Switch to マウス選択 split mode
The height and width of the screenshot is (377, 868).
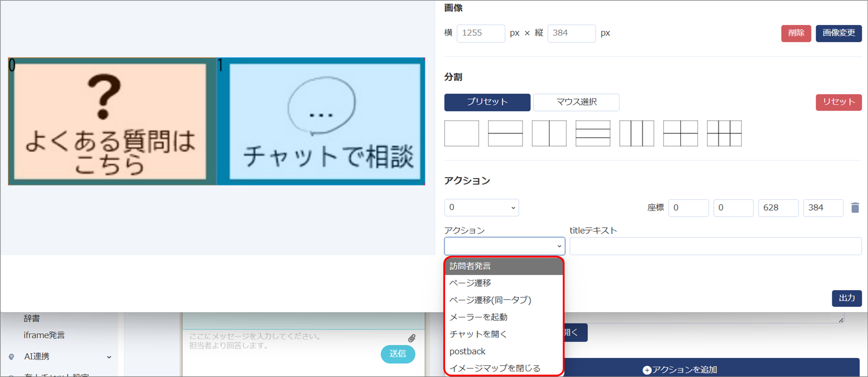576,102
